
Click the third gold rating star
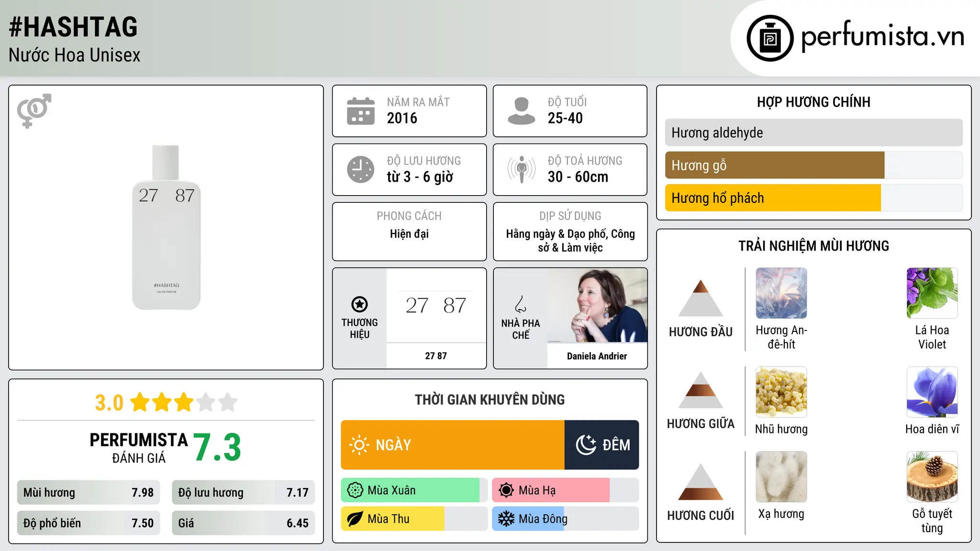184,402
